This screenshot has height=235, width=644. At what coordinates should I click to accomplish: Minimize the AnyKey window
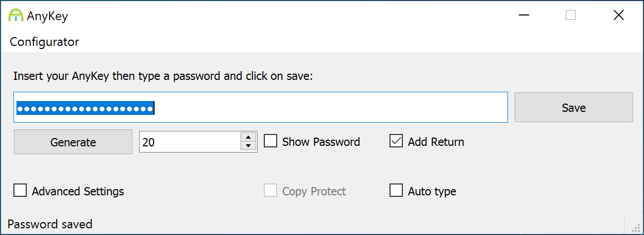click(x=523, y=15)
